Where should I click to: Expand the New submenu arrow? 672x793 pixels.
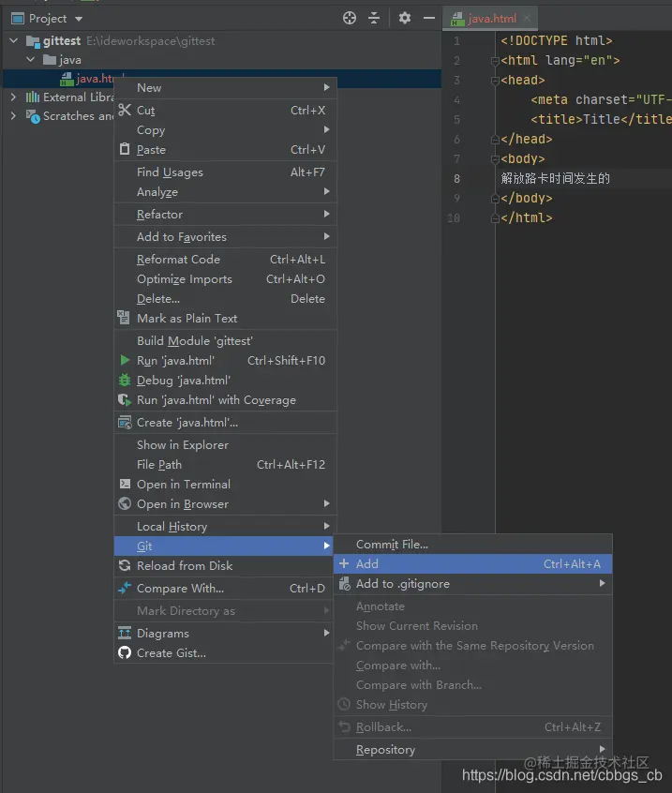click(327, 87)
